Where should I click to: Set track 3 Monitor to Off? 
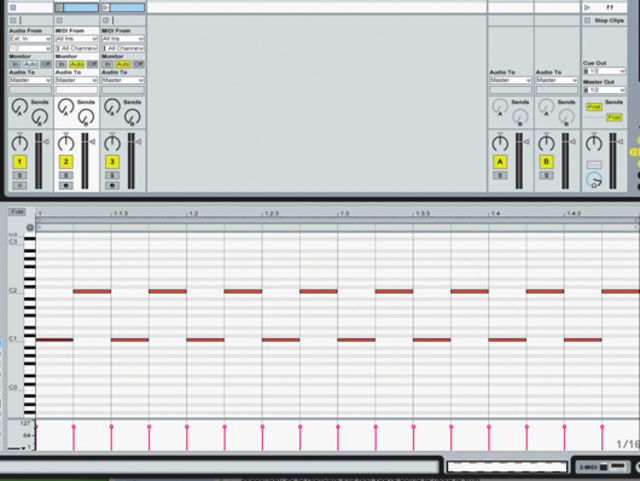[138, 64]
